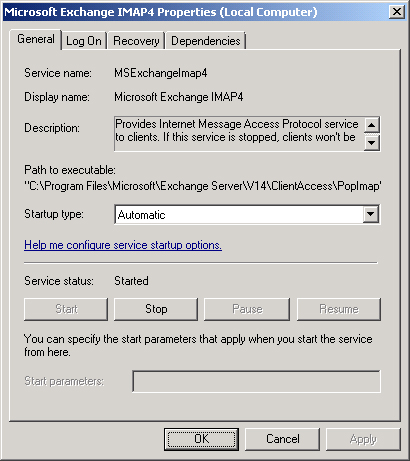Click the Start parameters label
Screen dimensions: 410x461
point(64,381)
